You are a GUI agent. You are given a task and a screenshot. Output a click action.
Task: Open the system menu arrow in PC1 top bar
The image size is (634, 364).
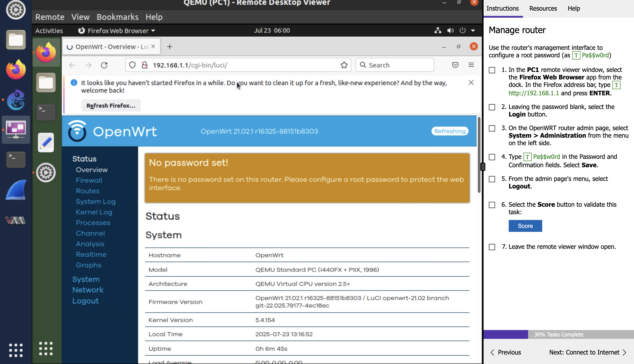473,30
